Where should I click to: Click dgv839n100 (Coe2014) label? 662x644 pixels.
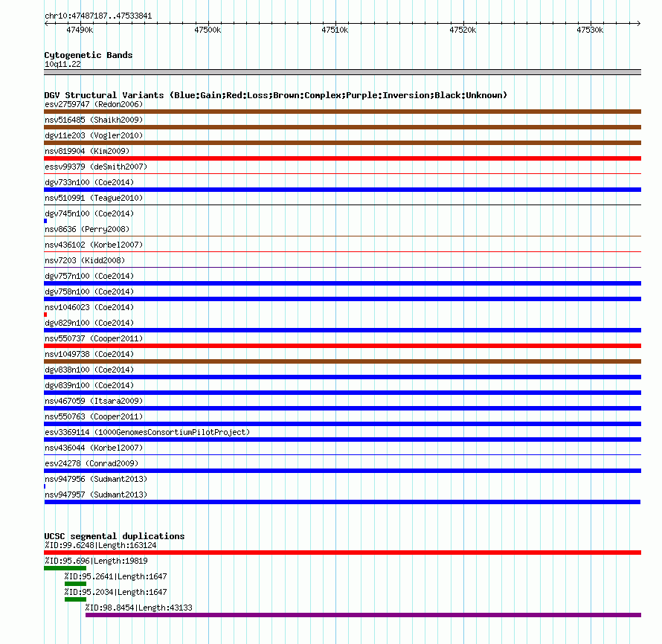point(89,385)
